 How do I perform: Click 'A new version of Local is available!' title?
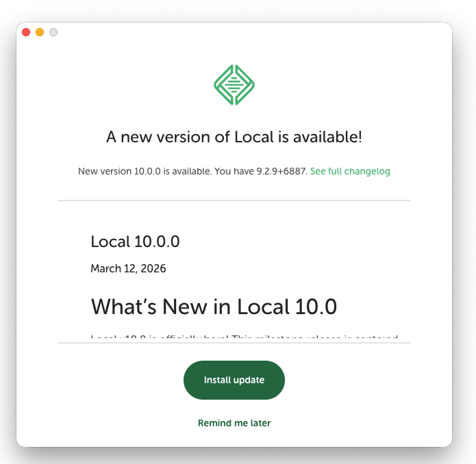[234, 137]
